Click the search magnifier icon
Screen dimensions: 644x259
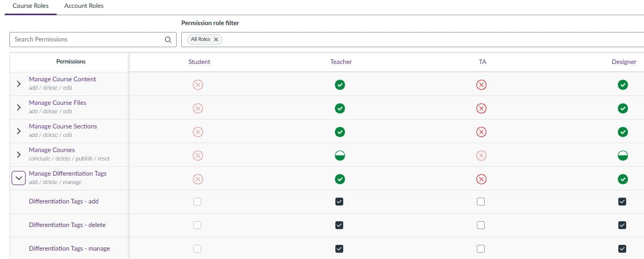click(x=168, y=39)
